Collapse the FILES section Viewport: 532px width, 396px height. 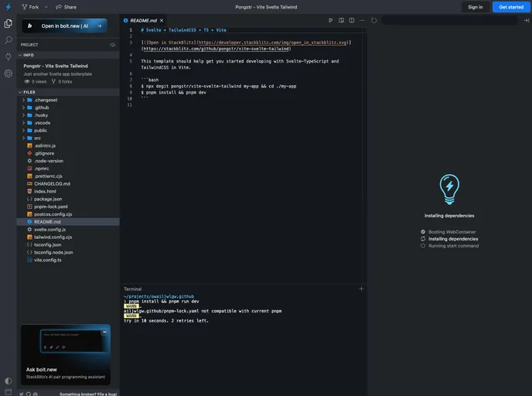[x=68, y=92]
